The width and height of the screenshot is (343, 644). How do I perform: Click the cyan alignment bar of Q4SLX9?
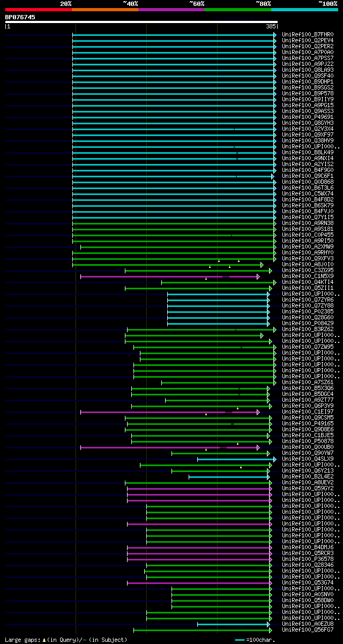(x=236, y=459)
